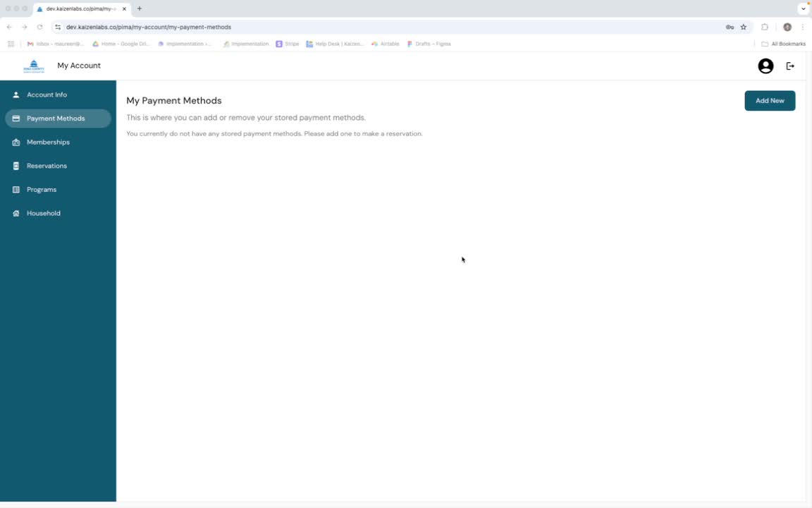Image resolution: width=812 pixels, height=508 pixels.
Task: Expand the tab search dropdown arrow
Action: pyautogui.click(x=804, y=8)
